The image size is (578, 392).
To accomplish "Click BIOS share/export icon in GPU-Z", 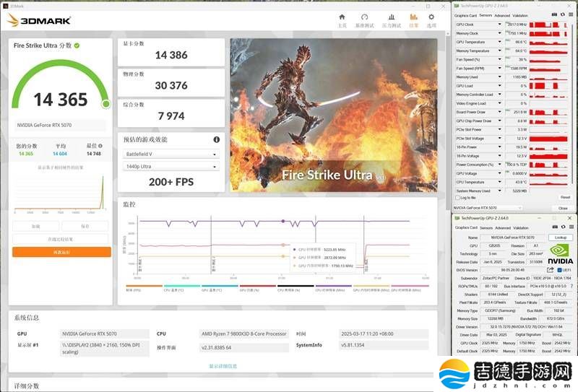I will [551, 270].
